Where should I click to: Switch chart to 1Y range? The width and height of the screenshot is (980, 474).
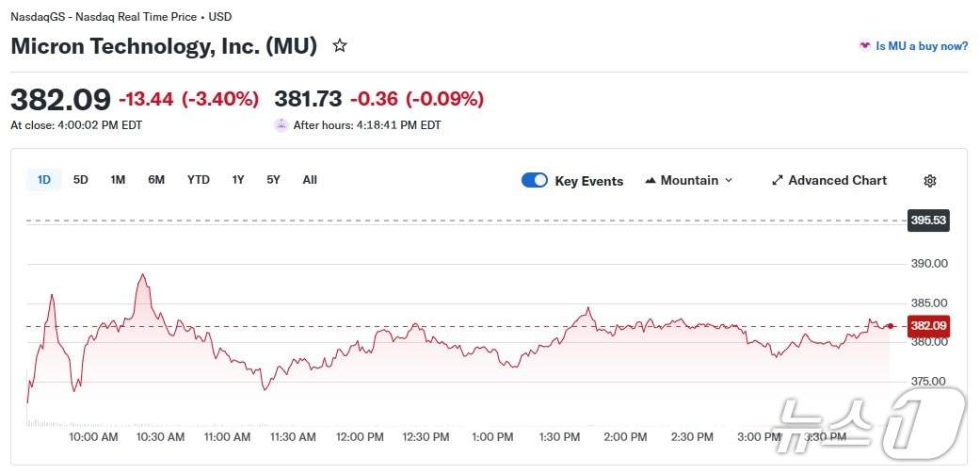238,180
